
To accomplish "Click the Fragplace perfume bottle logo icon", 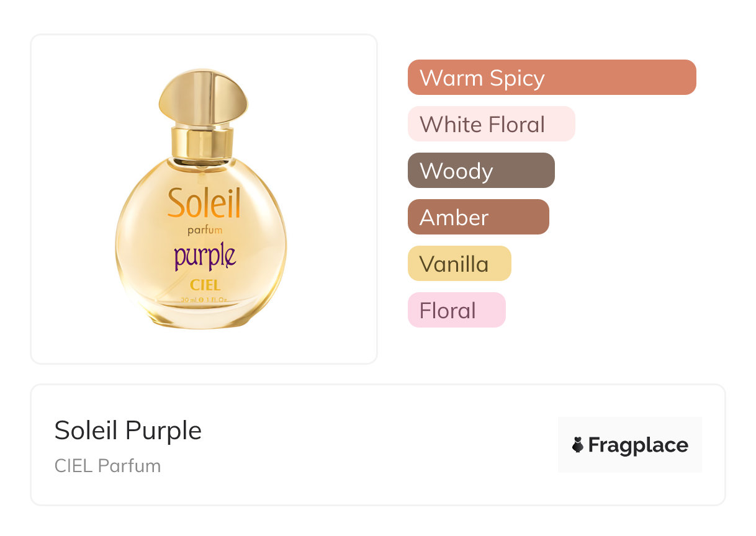I will pyautogui.click(x=578, y=445).
